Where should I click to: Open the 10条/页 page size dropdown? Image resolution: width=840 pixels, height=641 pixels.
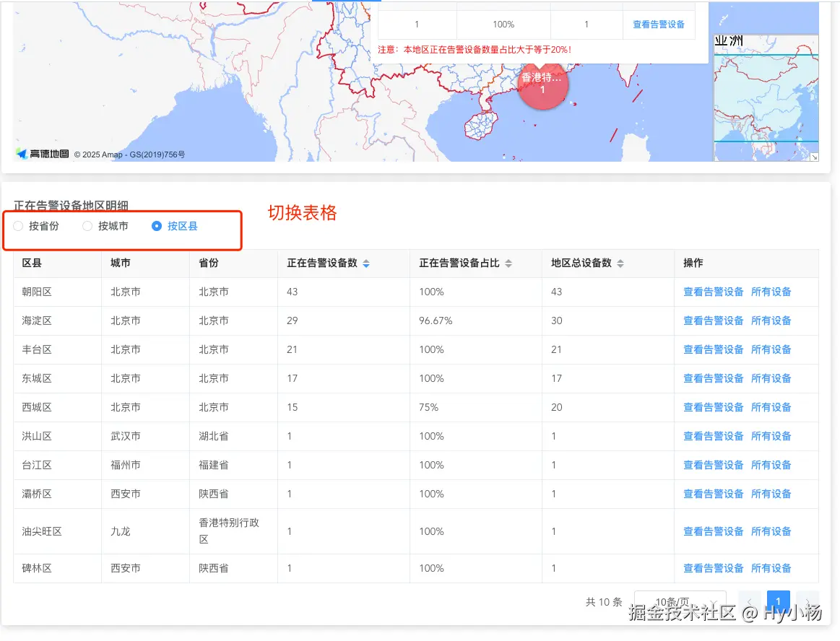tap(680, 602)
